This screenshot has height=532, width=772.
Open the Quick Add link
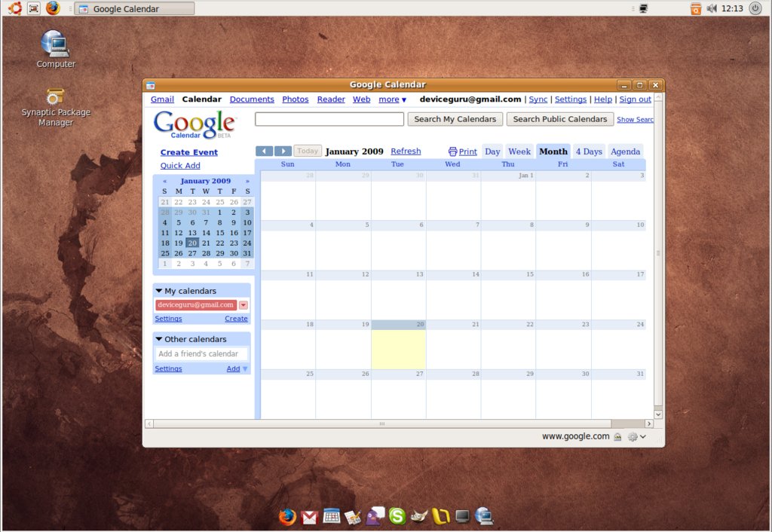tap(180, 166)
